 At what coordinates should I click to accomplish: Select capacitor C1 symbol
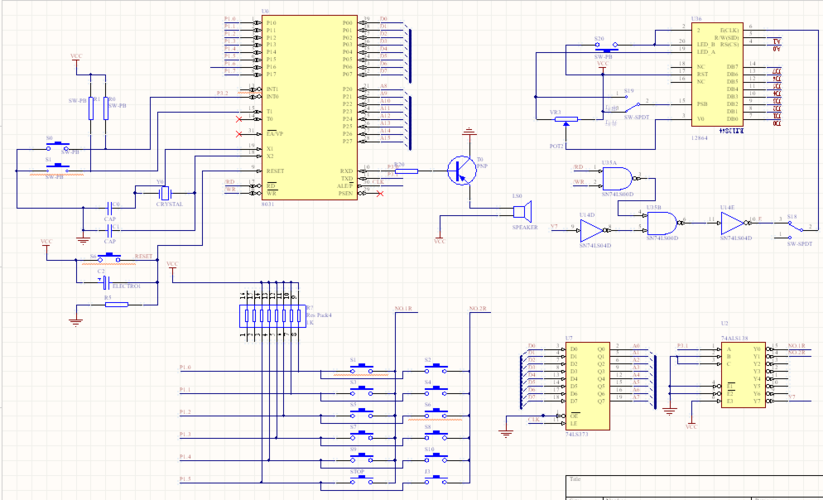coord(110,230)
